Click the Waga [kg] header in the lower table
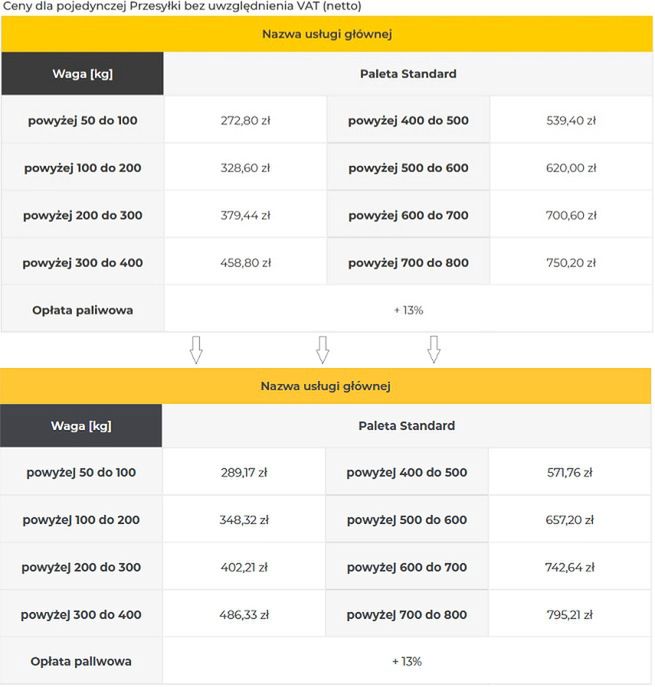655x687 pixels. click(81, 426)
